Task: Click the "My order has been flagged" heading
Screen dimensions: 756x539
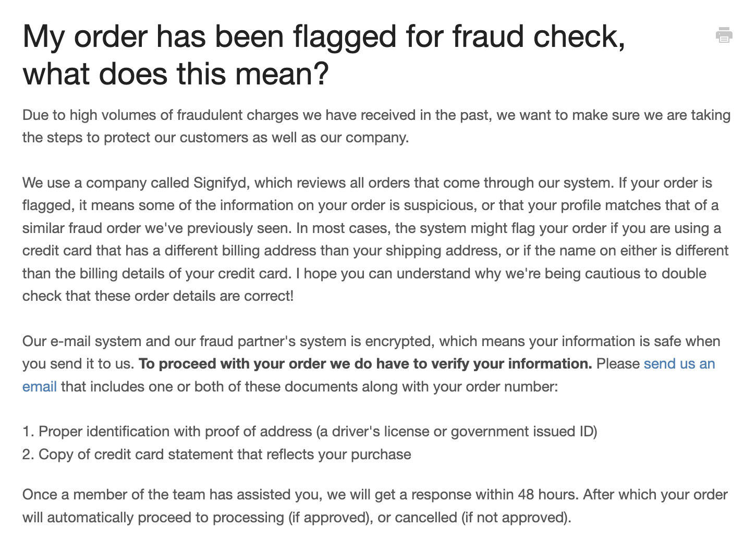Action: click(323, 36)
